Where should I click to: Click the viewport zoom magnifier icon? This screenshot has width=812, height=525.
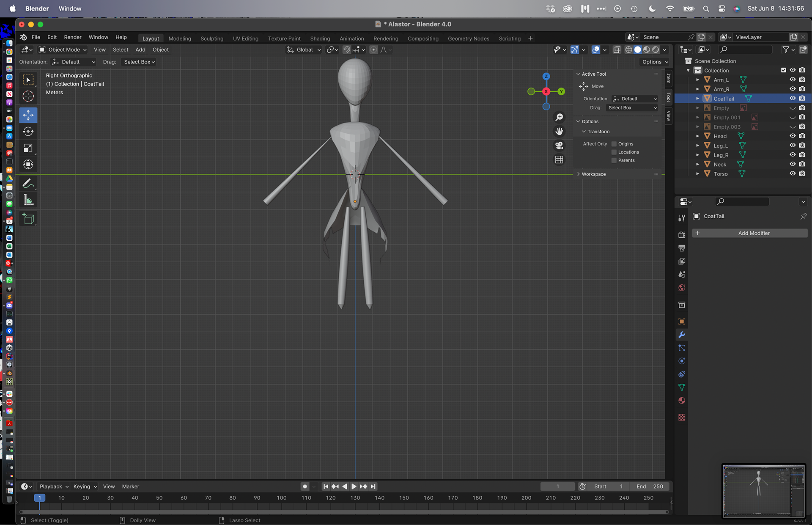[559, 117]
